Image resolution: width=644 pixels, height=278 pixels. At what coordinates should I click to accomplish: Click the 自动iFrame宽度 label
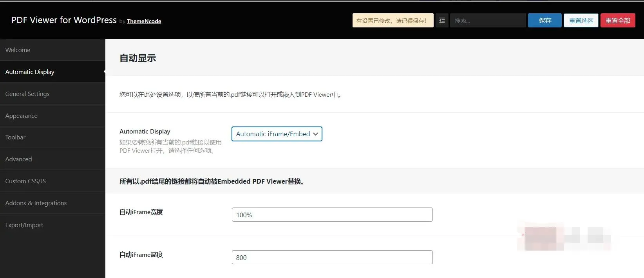click(x=141, y=212)
